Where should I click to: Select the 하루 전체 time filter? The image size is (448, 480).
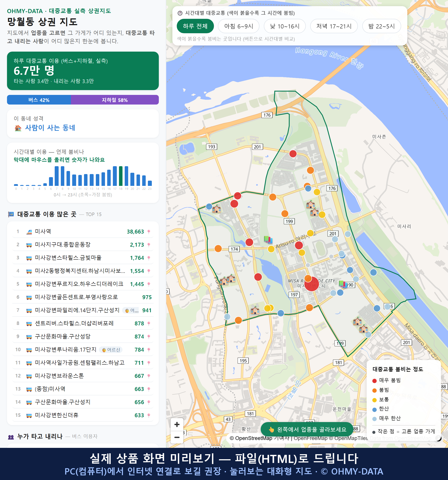(x=195, y=26)
